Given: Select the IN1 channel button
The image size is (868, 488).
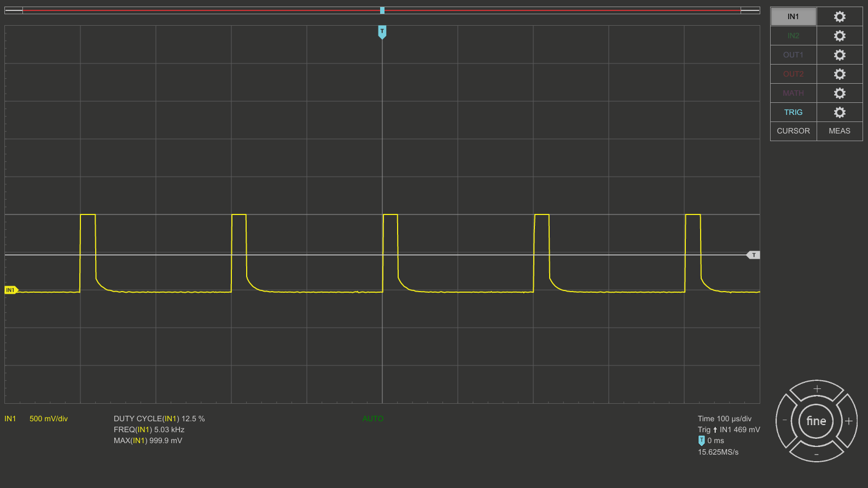Looking at the screenshot, I should 793,16.
